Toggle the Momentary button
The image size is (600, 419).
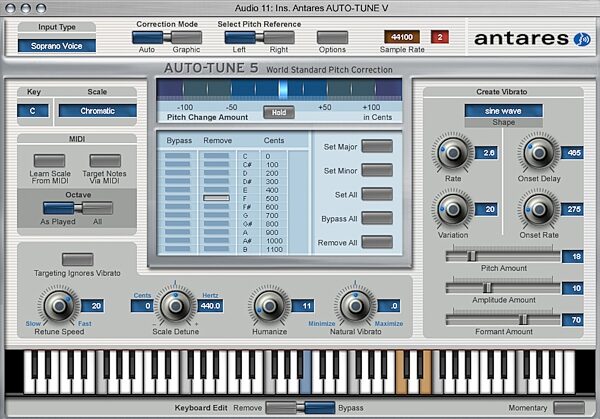pos(569,408)
